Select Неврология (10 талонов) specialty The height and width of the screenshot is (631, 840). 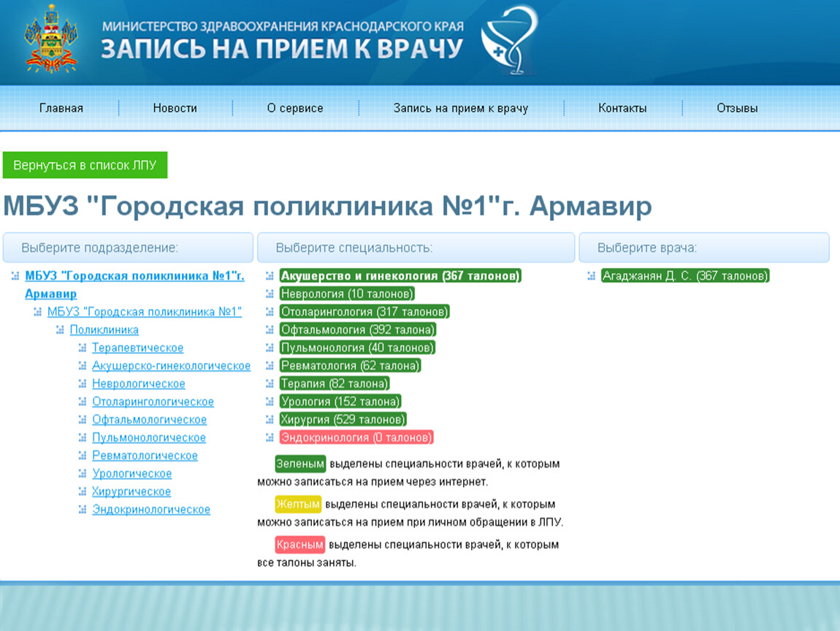(347, 294)
